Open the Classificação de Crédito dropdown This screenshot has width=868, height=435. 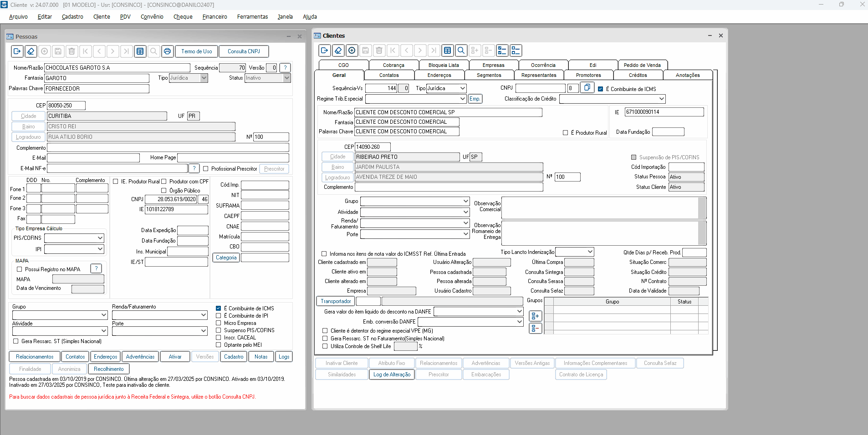(661, 99)
